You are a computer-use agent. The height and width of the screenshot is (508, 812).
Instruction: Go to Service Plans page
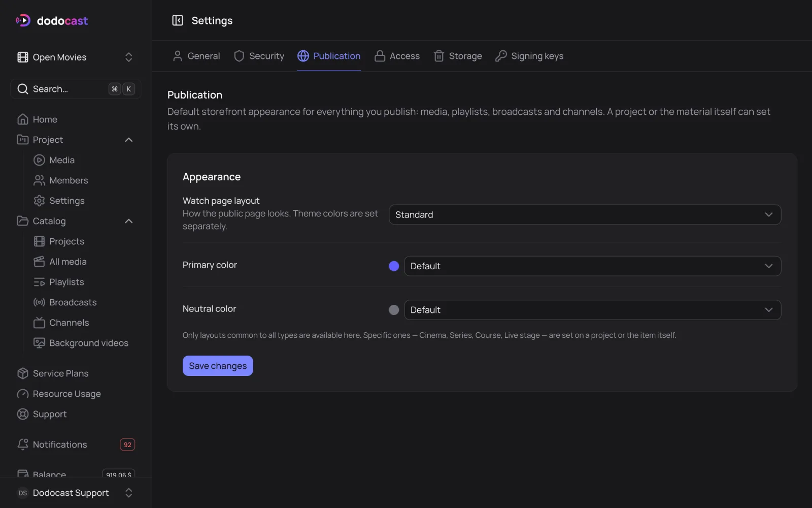click(x=76, y=373)
